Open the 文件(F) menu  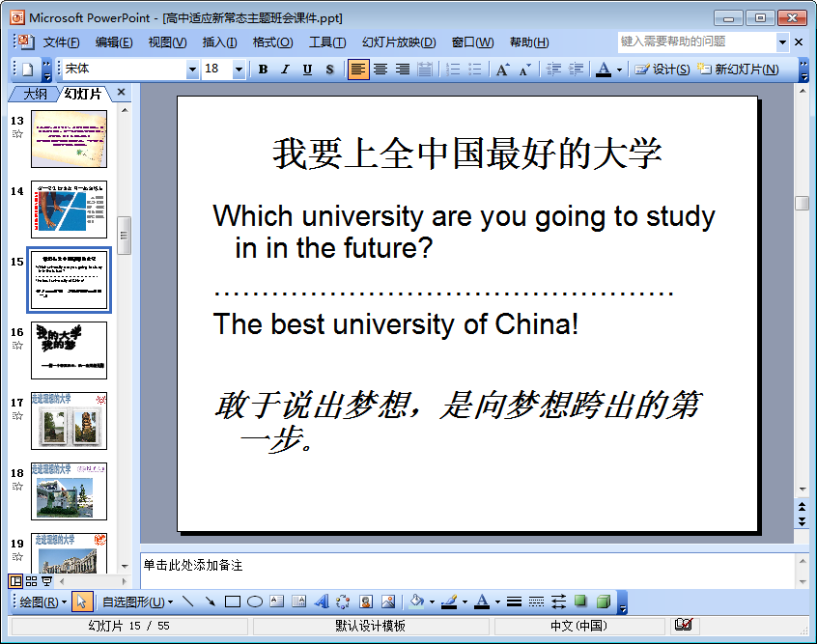62,42
